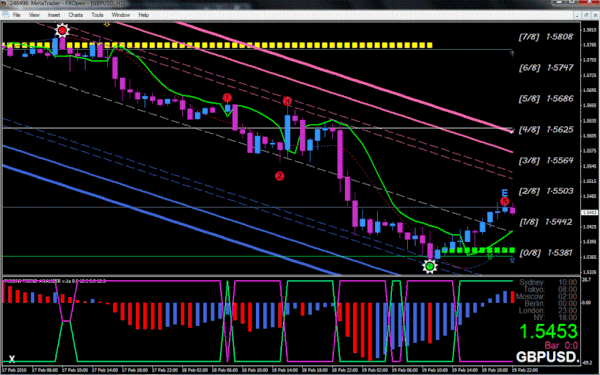Click the Tokyo 08:00 session time
600x375 pixels.
coord(550,290)
